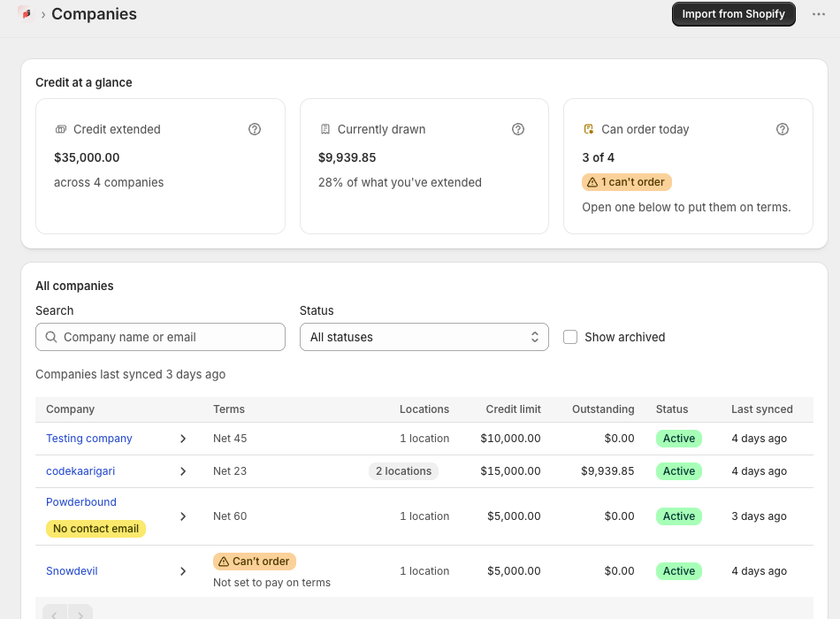
Task: Click the Terms column header
Action: 229,409
